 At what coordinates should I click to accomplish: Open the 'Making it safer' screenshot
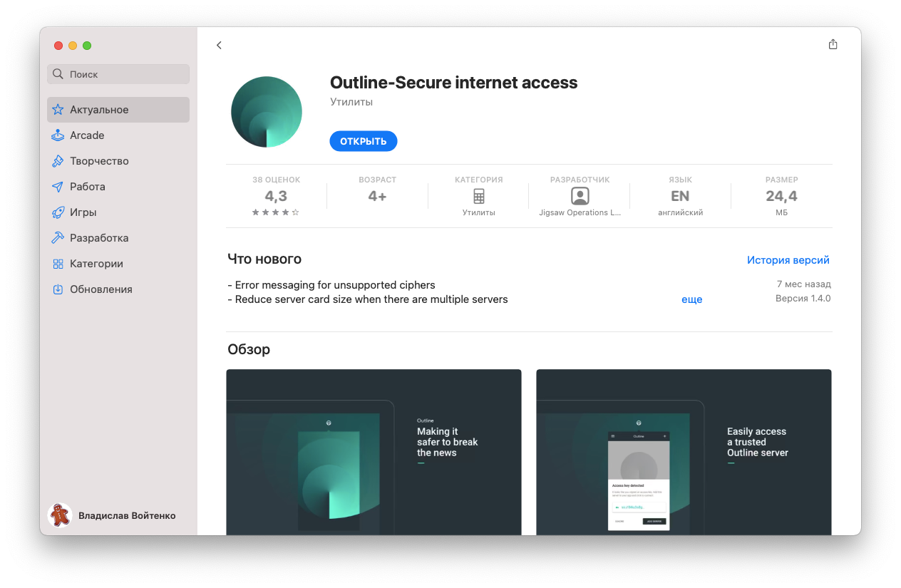(374, 452)
